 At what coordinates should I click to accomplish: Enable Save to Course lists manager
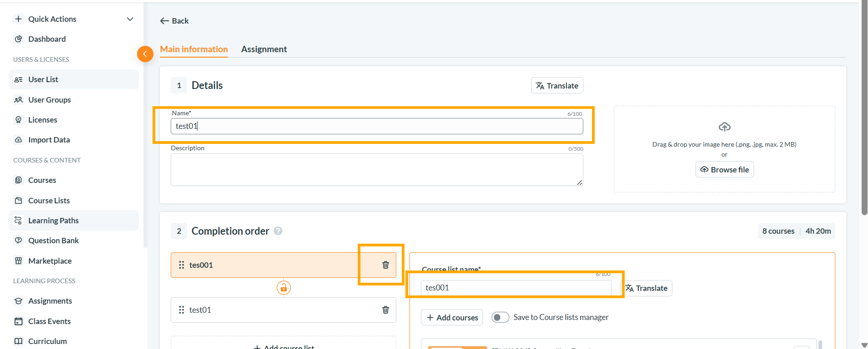click(x=500, y=317)
